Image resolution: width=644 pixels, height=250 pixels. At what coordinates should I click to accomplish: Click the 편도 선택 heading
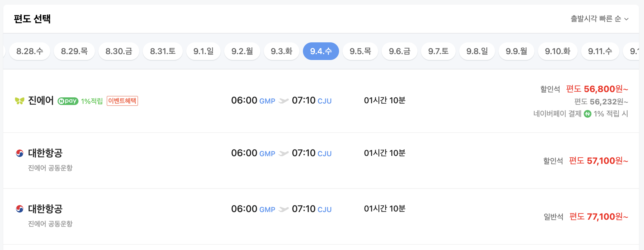(x=32, y=19)
